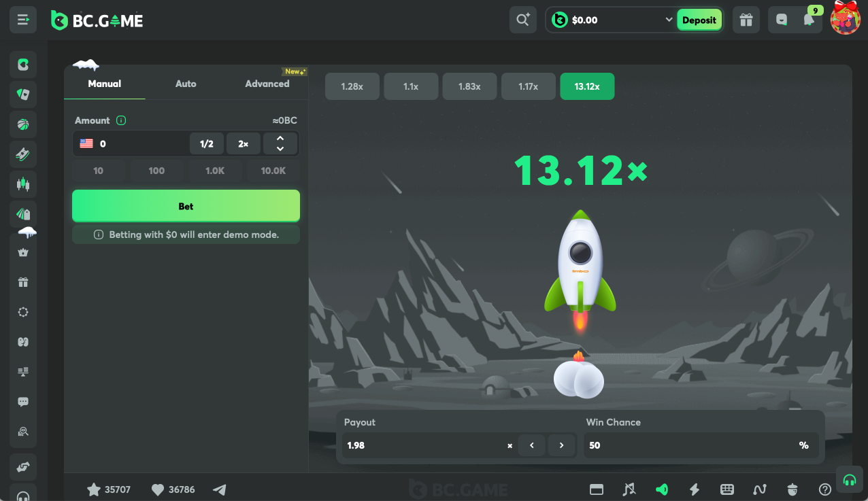Halve the bet with 1/2
This screenshot has width=868, height=501.
click(x=207, y=144)
